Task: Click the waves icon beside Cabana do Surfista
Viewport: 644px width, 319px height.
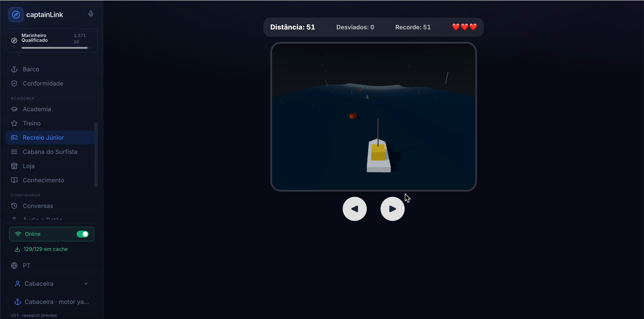Action: point(14,152)
